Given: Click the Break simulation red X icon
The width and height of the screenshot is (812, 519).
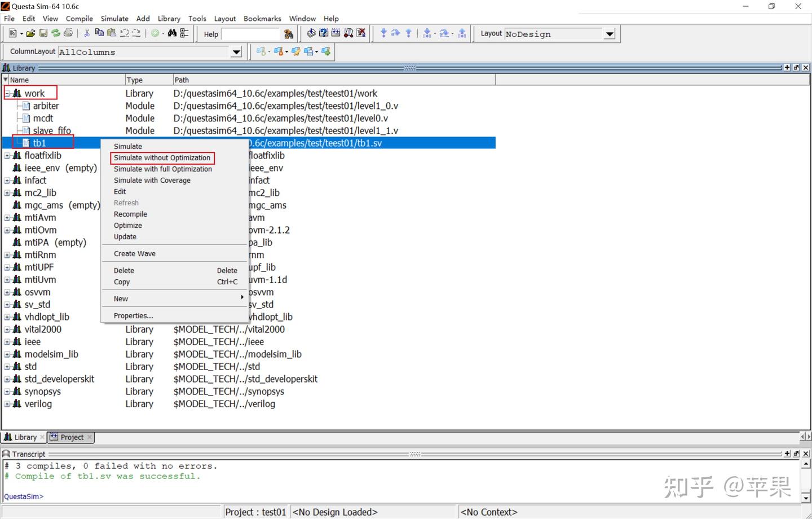Looking at the screenshot, I should click(361, 33).
